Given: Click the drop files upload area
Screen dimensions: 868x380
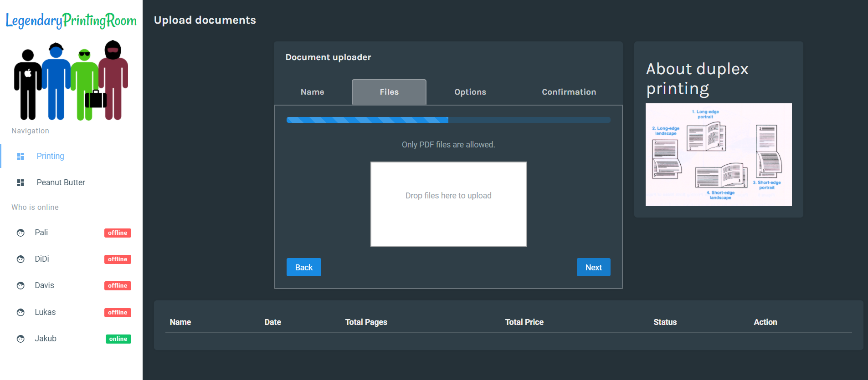Looking at the screenshot, I should pos(448,204).
